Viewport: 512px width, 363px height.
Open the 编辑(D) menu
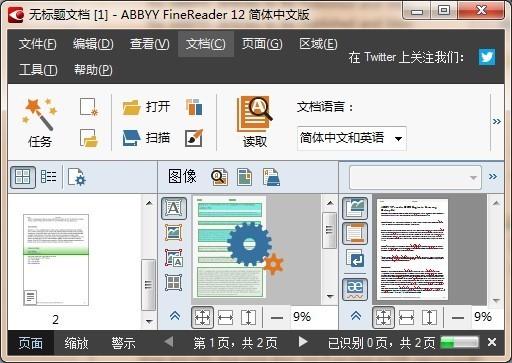93,44
